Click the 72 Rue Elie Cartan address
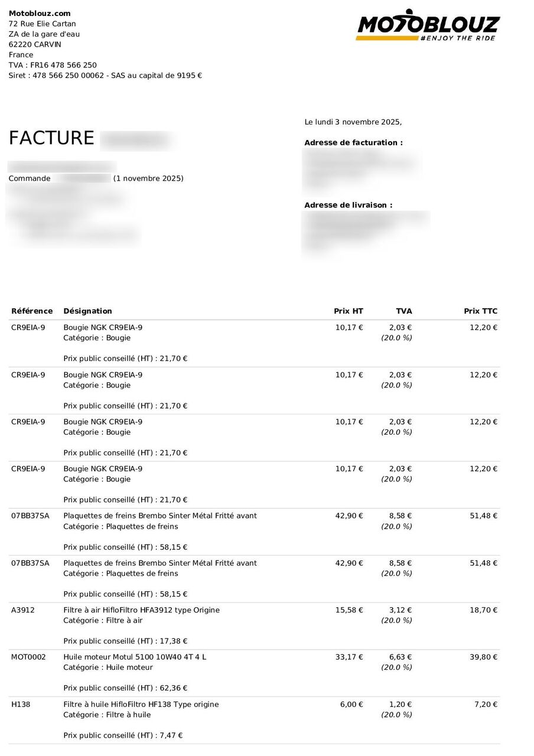 click(42, 24)
